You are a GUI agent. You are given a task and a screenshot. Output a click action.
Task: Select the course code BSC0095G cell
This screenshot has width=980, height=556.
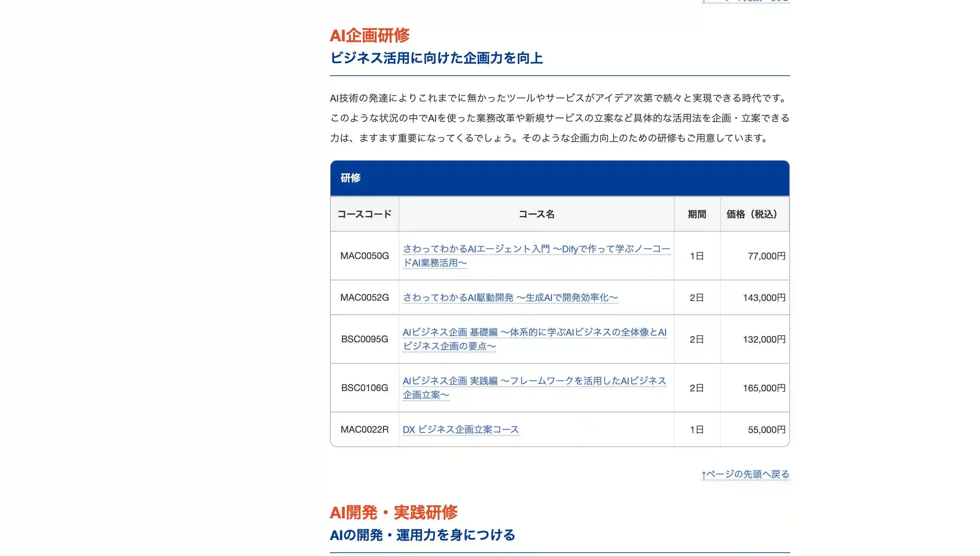[365, 339]
